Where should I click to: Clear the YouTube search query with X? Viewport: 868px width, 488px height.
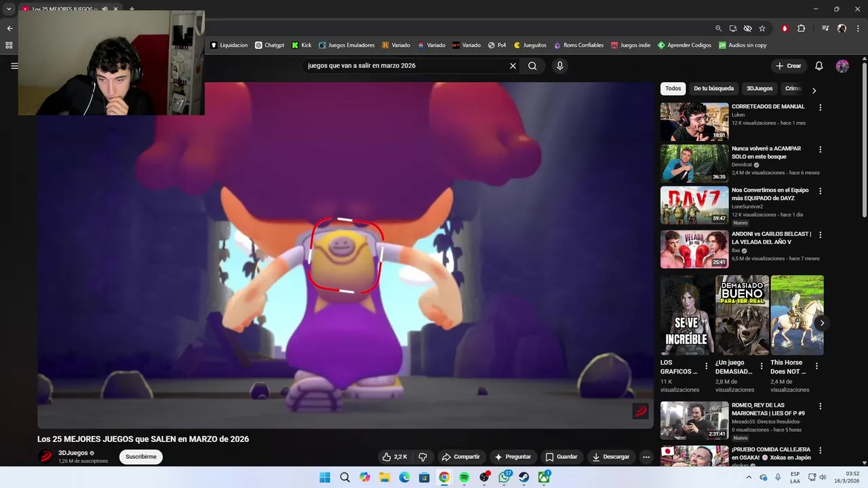pos(513,66)
